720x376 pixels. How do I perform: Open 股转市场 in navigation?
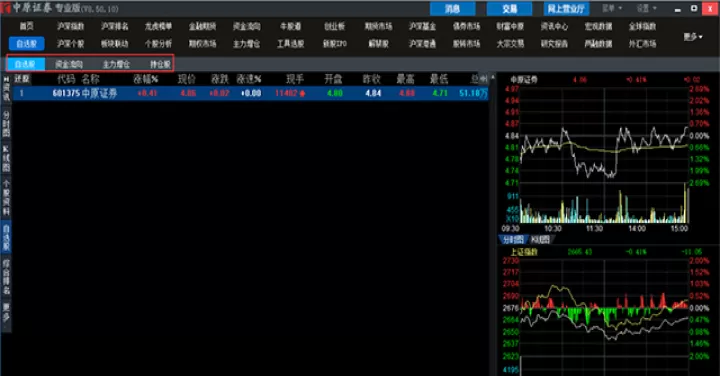click(467, 44)
